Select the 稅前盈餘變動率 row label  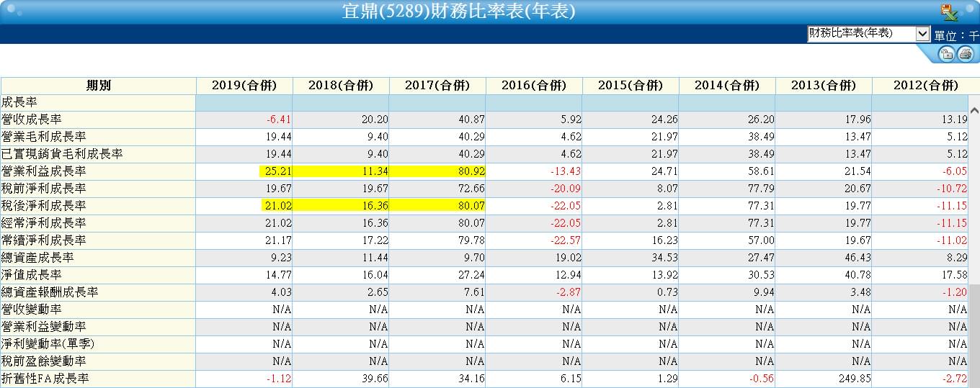pyautogui.click(x=44, y=361)
